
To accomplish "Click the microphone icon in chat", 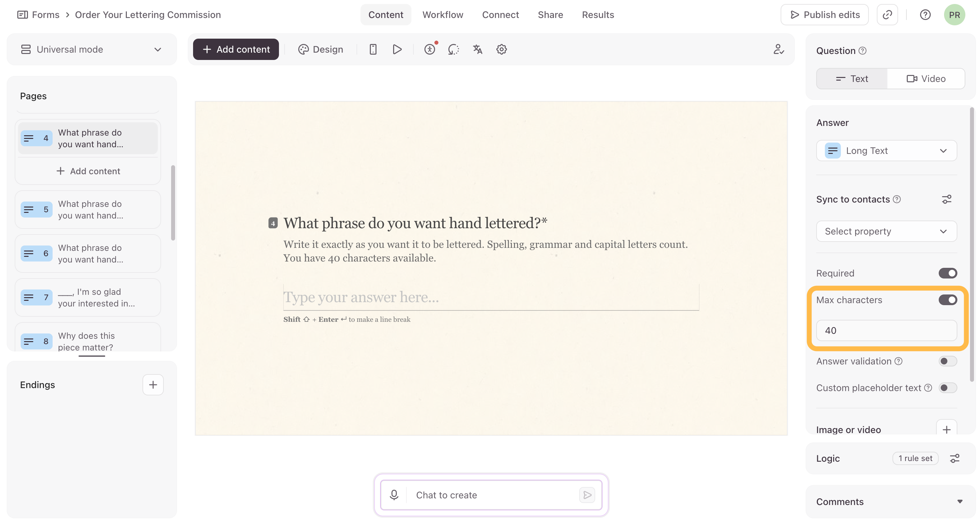I will pos(394,494).
